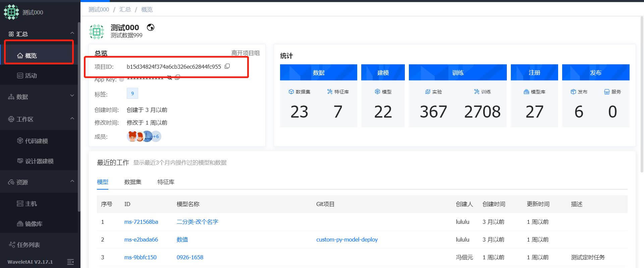Open model named 二分类-改个名字

(198, 222)
